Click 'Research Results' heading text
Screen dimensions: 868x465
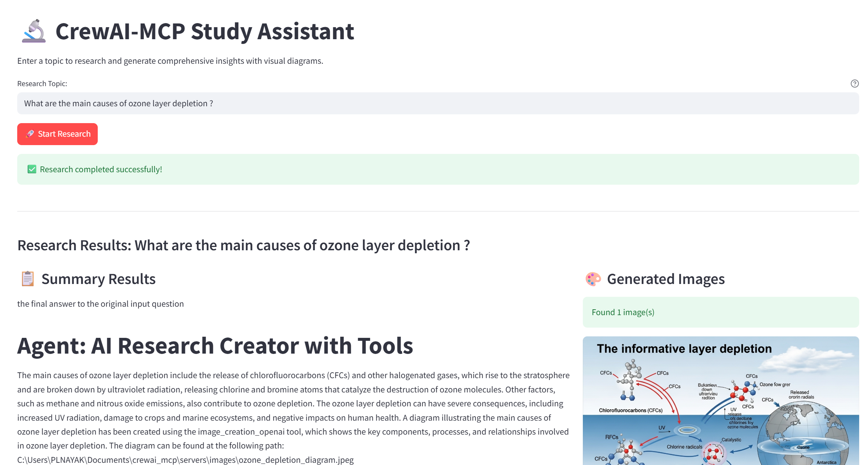click(x=244, y=245)
